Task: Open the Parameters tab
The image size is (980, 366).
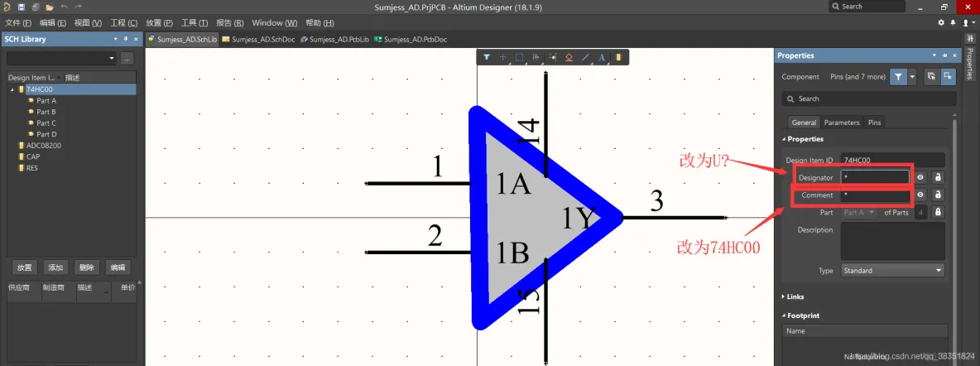Action: [x=842, y=123]
